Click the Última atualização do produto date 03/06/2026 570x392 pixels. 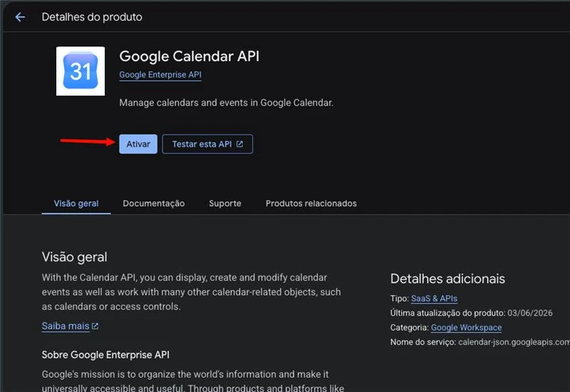(529, 313)
